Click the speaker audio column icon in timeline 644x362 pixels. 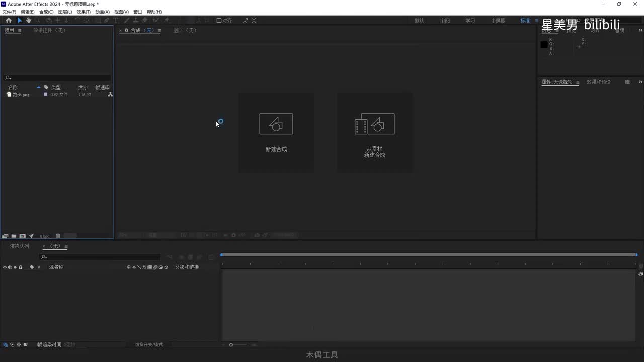click(x=10, y=267)
